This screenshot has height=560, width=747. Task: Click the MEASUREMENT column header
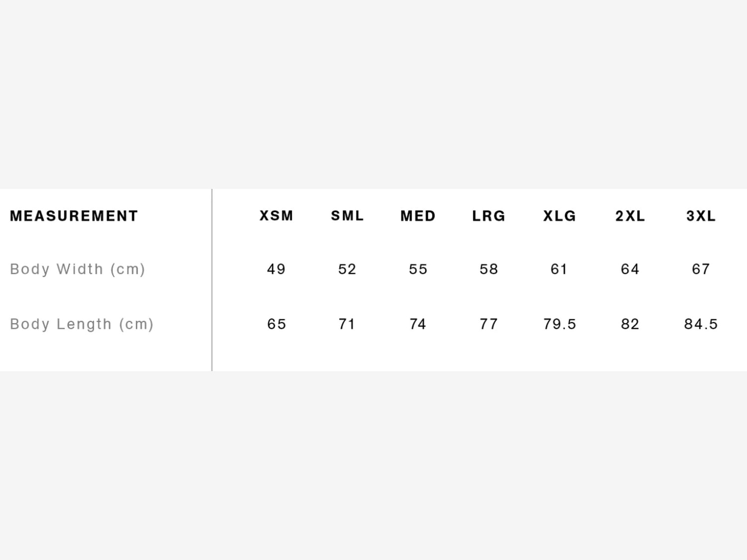[x=74, y=216]
